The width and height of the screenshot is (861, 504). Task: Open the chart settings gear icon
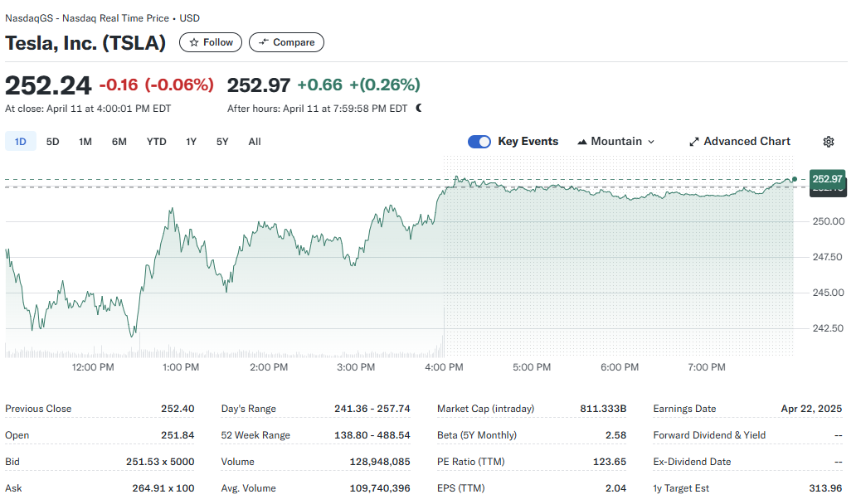tap(829, 142)
